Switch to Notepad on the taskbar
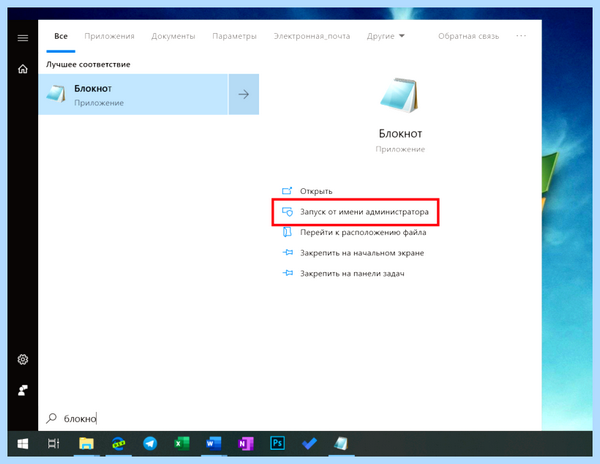 341,444
